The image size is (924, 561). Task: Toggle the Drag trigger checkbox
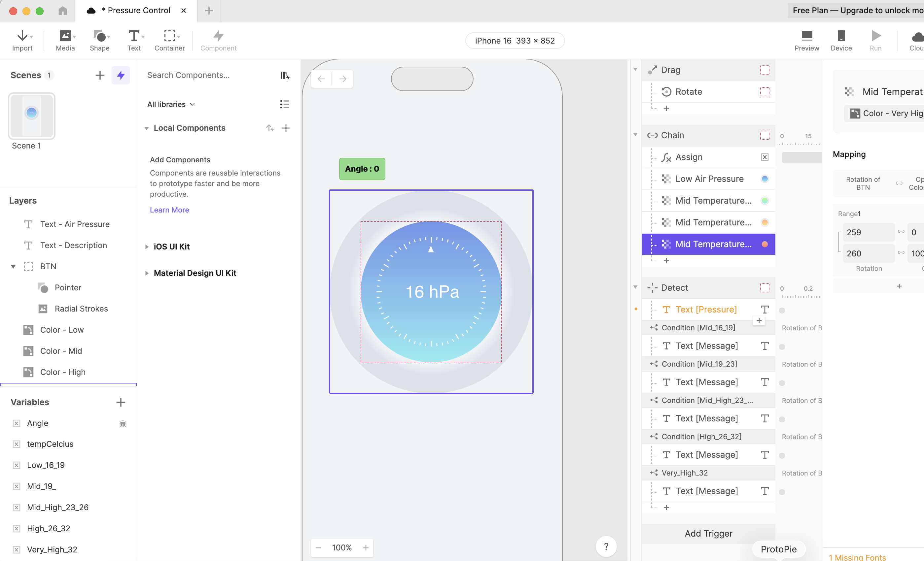[764, 70]
